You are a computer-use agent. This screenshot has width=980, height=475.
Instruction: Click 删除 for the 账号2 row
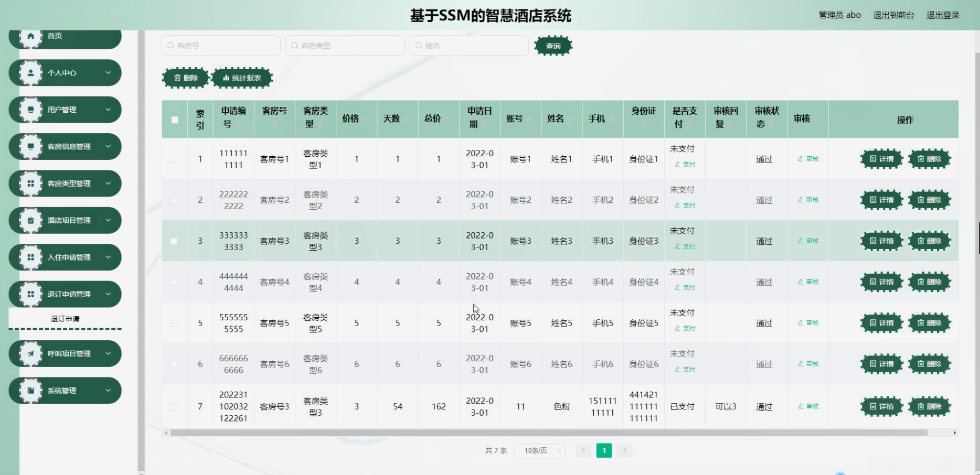coord(929,200)
